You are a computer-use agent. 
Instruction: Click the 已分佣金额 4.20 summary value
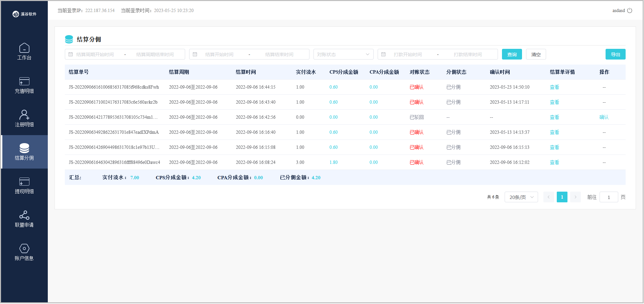pos(316,178)
